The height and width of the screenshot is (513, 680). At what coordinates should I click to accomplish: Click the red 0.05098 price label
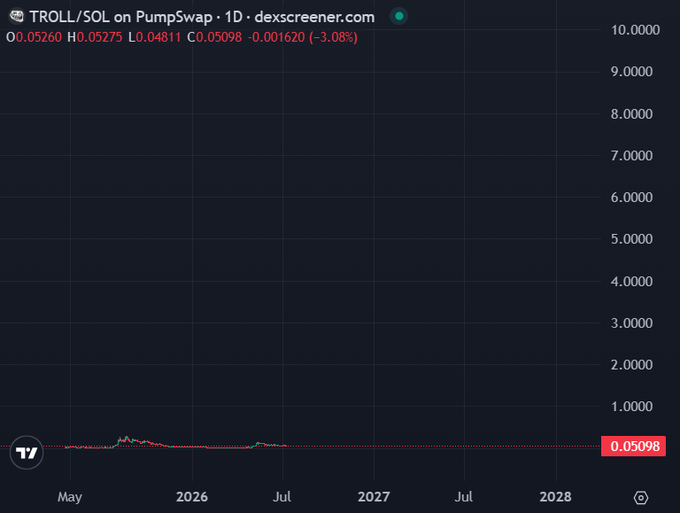point(633,446)
